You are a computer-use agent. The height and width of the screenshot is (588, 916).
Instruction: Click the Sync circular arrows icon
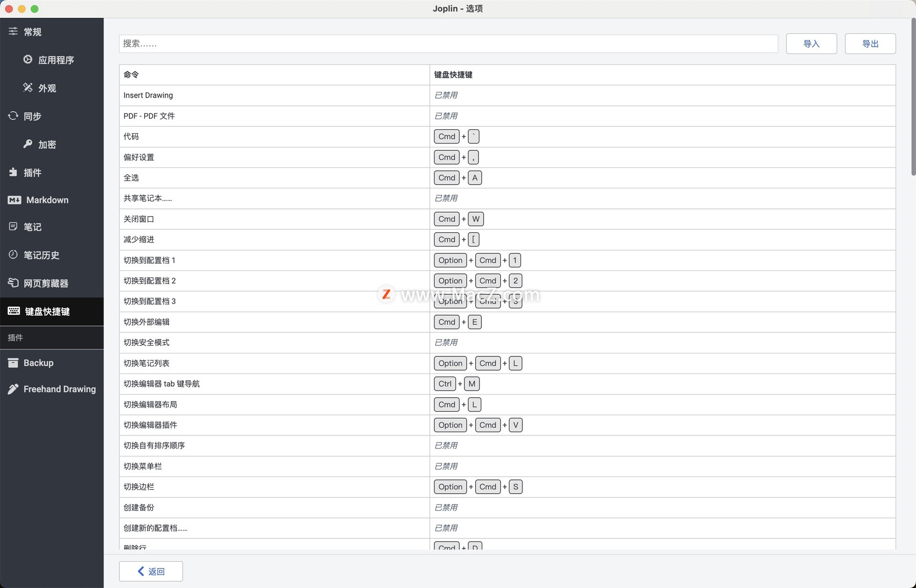(x=13, y=116)
